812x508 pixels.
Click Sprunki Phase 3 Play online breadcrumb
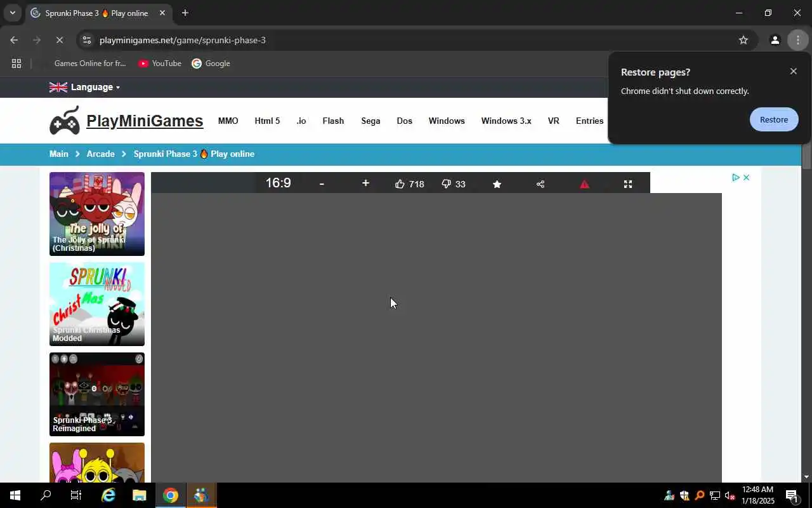pos(194,154)
